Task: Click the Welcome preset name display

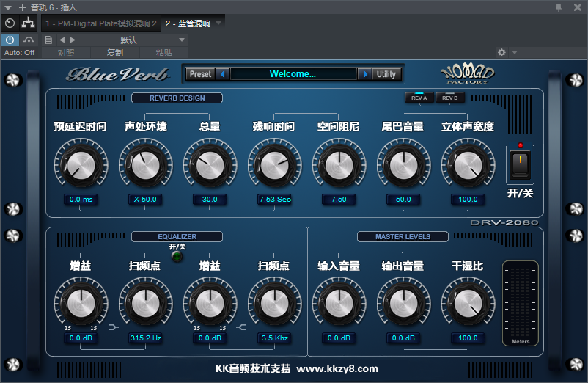Action: [x=293, y=74]
